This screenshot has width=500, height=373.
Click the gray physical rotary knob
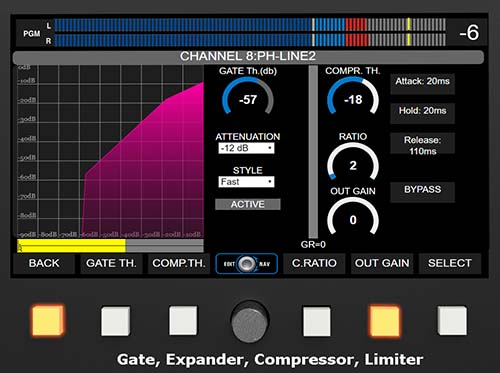coord(250,320)
